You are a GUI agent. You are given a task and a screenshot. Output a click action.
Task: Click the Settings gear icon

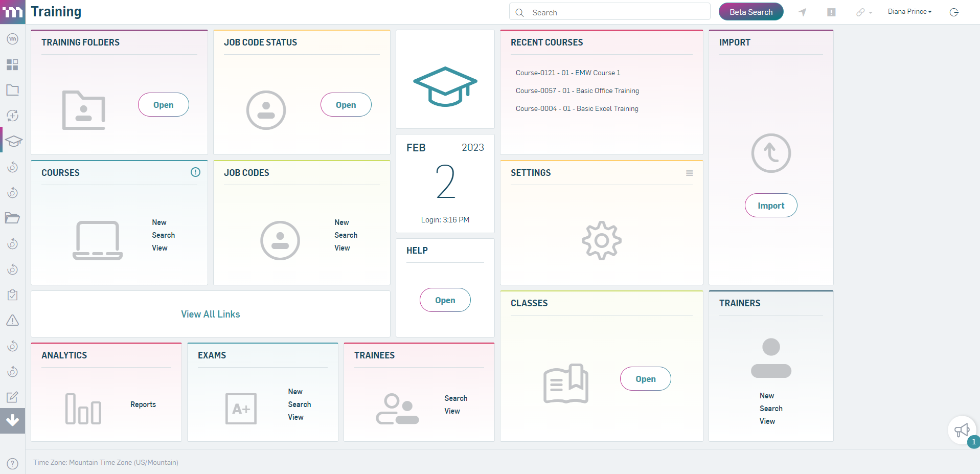pos(601,240)
